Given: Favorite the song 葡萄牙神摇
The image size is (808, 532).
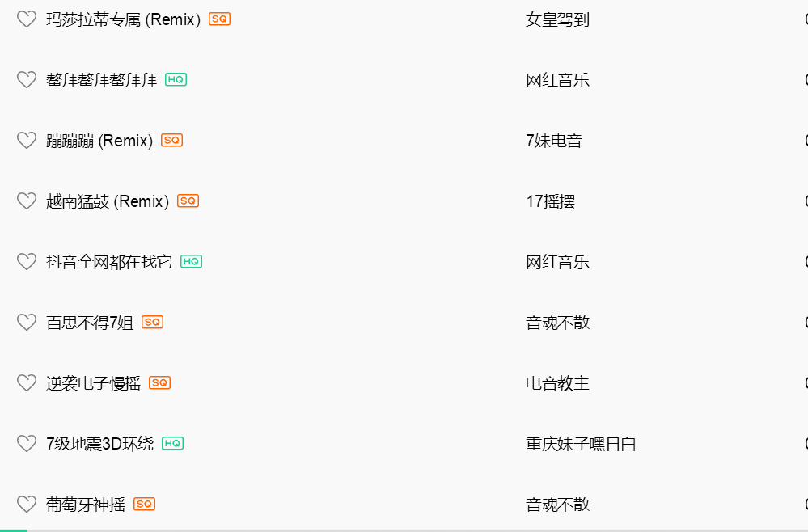Looking at the screenshot, I should (x=27, y=505).
